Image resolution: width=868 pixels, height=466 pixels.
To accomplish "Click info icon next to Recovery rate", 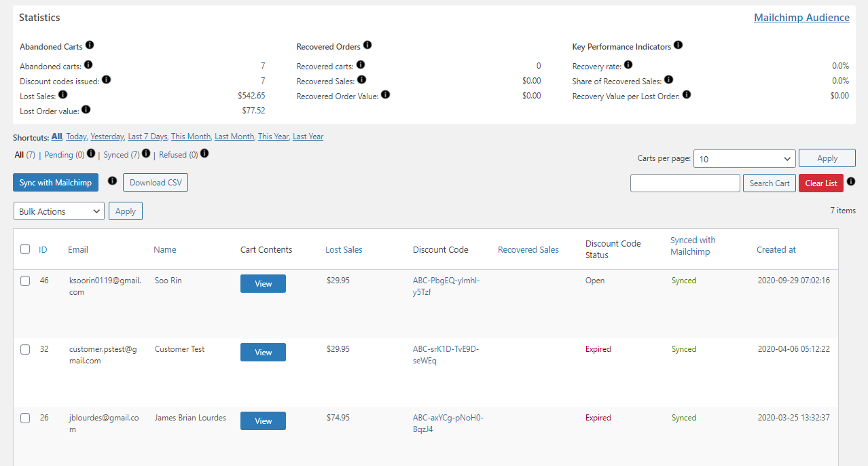I will point(628,65).
